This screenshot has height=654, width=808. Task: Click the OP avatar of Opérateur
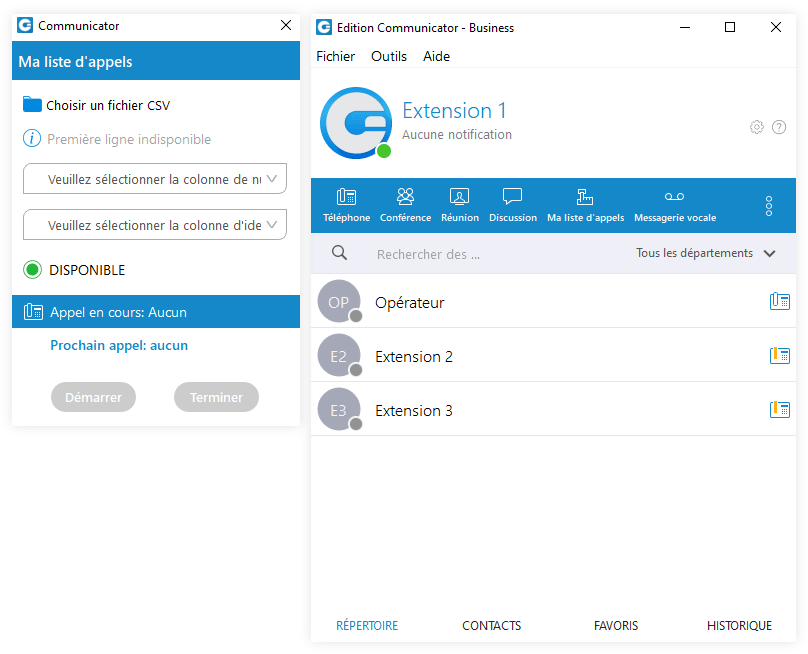(339, 301)
